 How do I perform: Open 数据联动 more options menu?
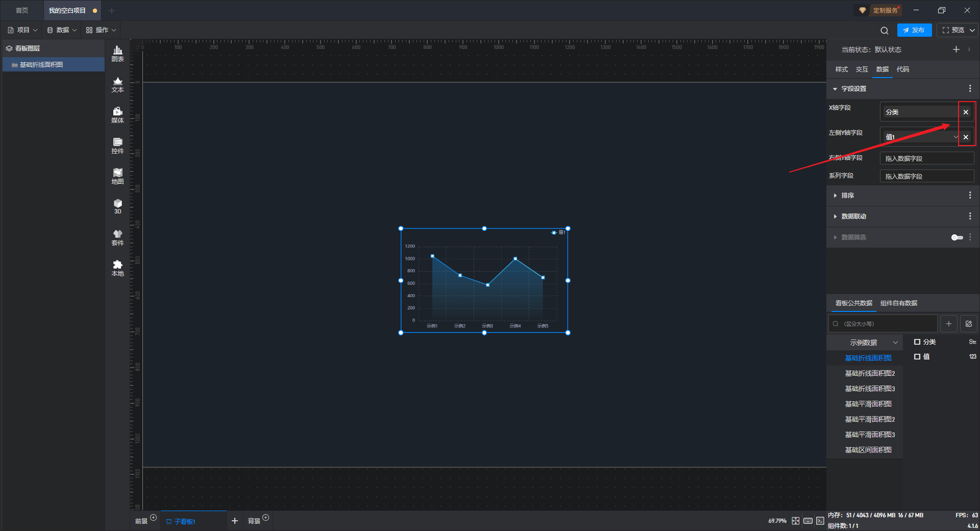click(970, 216)
